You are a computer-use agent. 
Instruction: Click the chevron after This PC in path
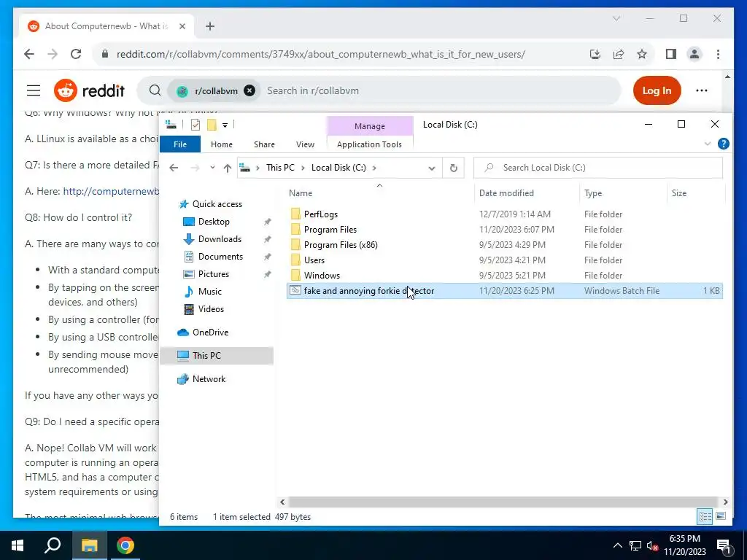click(303, 168)
